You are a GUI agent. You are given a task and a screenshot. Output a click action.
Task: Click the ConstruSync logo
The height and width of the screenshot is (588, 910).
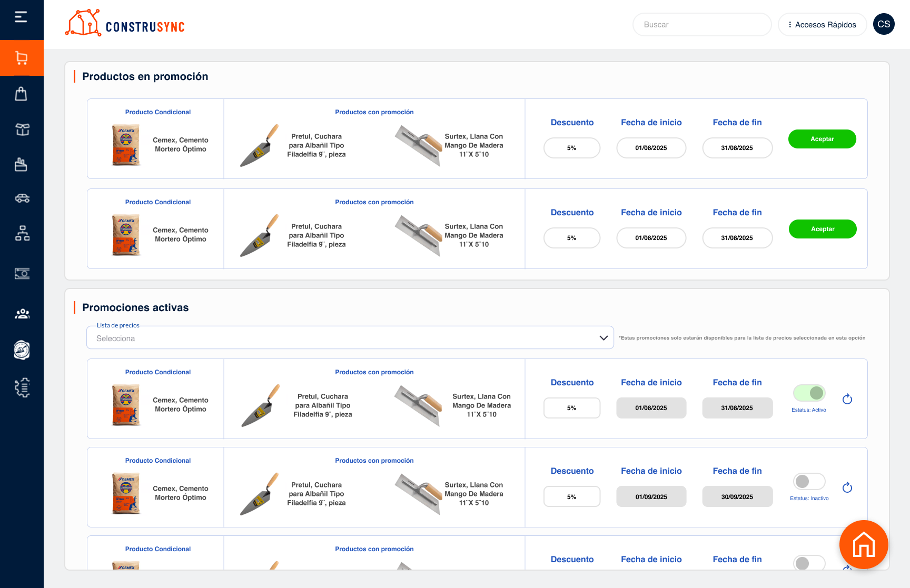125,23
